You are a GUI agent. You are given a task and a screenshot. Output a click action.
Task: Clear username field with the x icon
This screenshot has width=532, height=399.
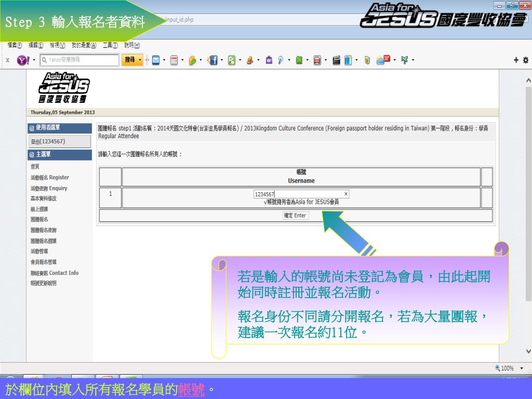(346, 194)
